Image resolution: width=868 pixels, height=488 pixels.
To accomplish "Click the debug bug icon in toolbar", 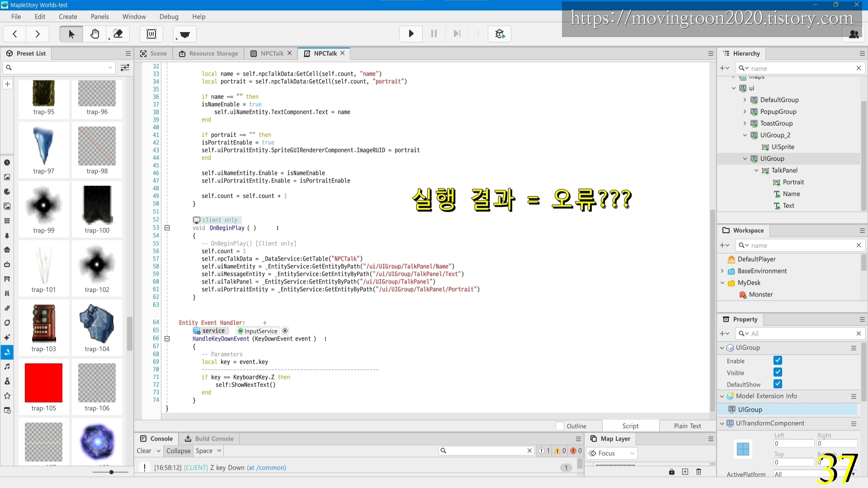I will click(x=500, y=34).
